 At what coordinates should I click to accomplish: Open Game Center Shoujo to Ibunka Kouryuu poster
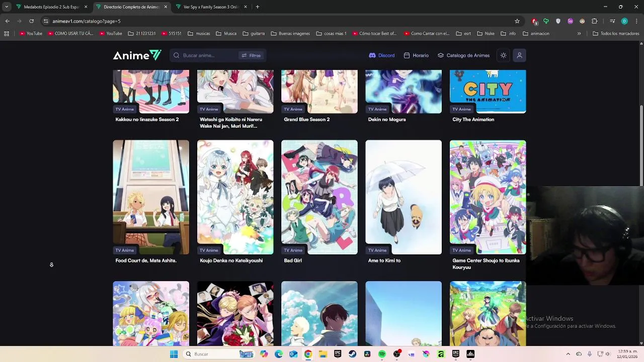click(x=488, y=197)
